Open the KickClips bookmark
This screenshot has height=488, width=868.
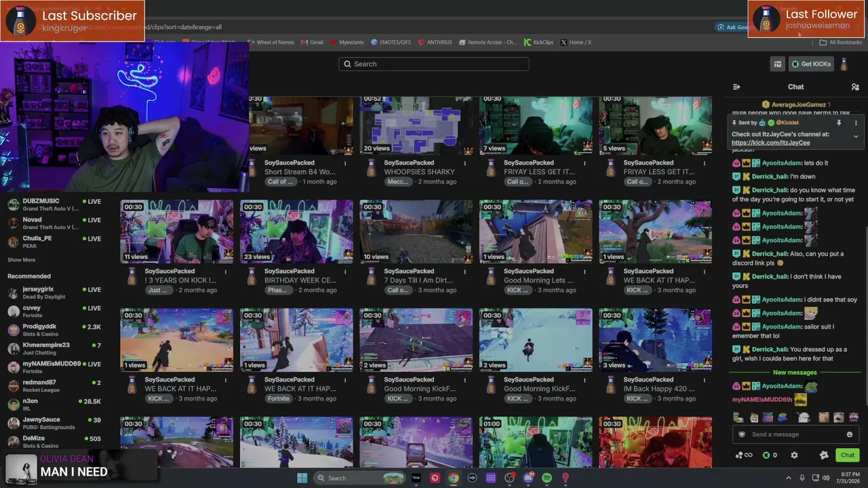pyautogui.click(x=538, y=42)
